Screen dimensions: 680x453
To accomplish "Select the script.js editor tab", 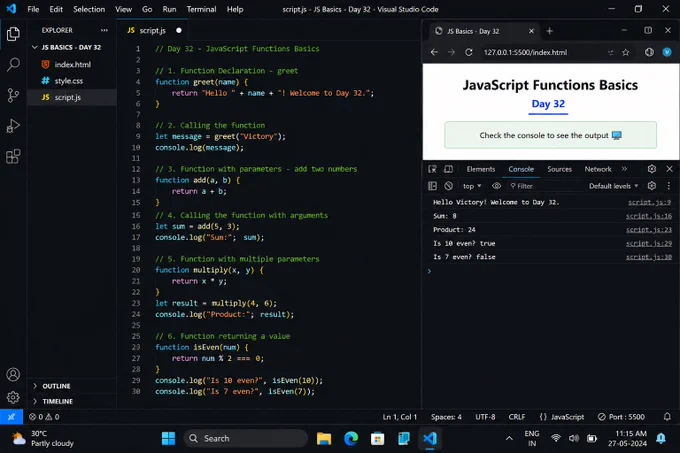I will (x=152, y=30).
